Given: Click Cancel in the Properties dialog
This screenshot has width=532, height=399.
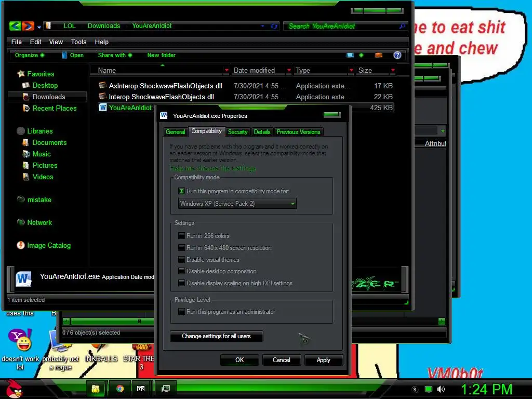Looking at the screenshot, I should (x=282, y=360).
